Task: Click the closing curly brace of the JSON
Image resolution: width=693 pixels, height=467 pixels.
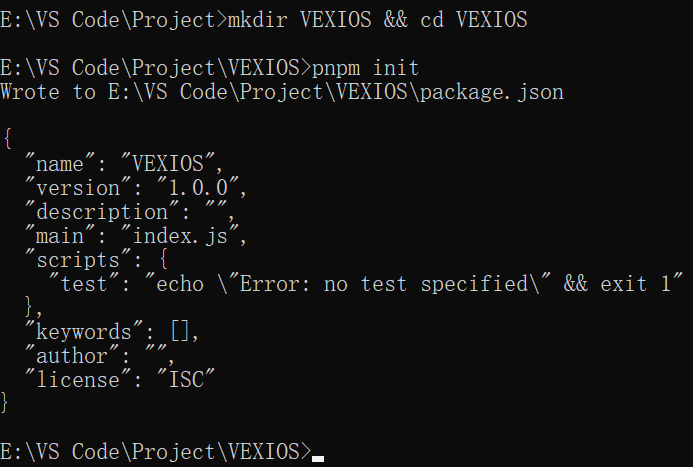Action: (6, 404)
